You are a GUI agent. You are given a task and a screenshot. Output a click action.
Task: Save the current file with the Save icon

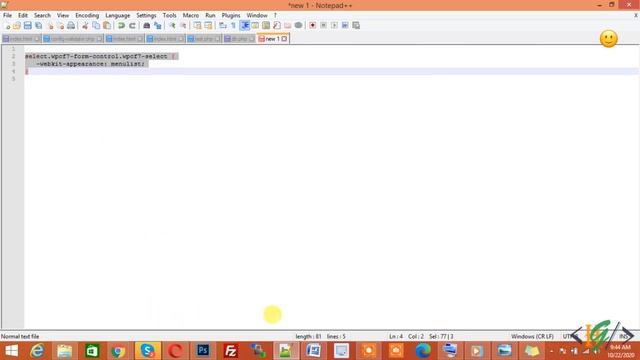(x=27, y=26)
